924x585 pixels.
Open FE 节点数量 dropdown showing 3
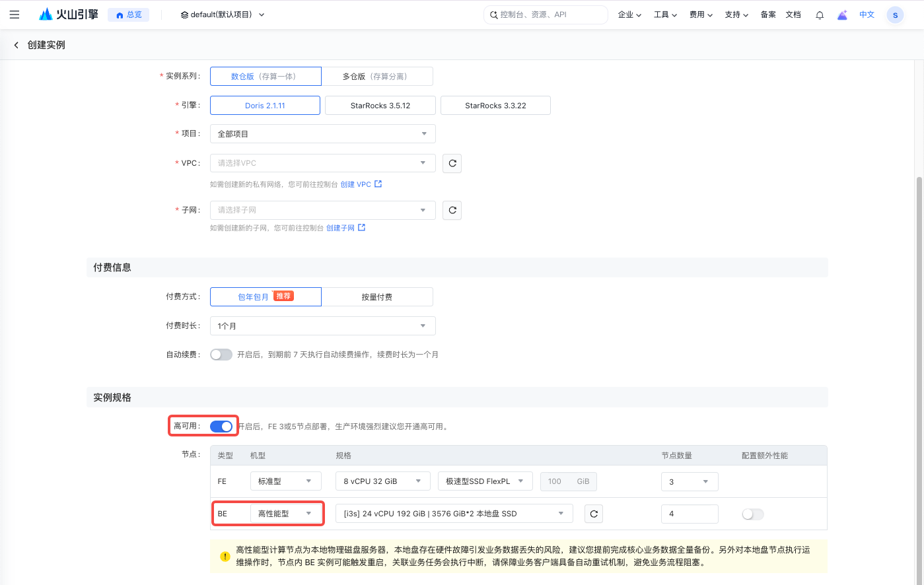(690, 481)
